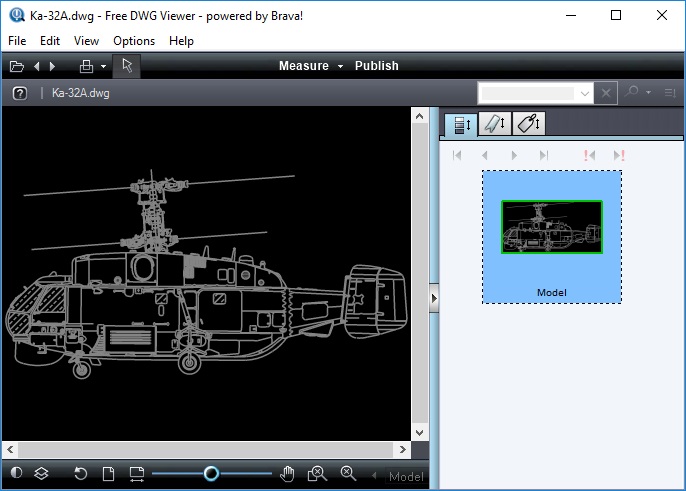Collapse the side panel with arrow handle
Screen dimensions: 686x491
tap(434, 298)
